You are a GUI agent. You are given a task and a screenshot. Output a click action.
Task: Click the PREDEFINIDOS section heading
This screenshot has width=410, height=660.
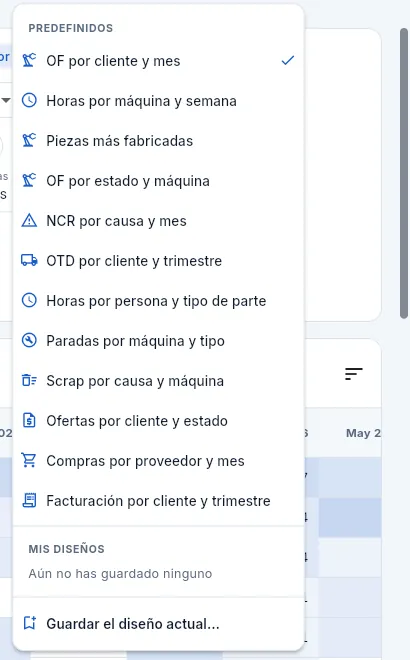pos(71,28)
